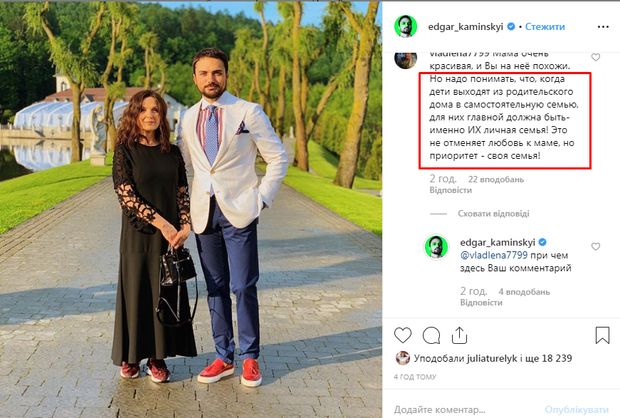Viewport: 620px width, 418px height.
Task: Click "Відповісти" under edgar_kaminskyi's reply
Action: point(481,303)
